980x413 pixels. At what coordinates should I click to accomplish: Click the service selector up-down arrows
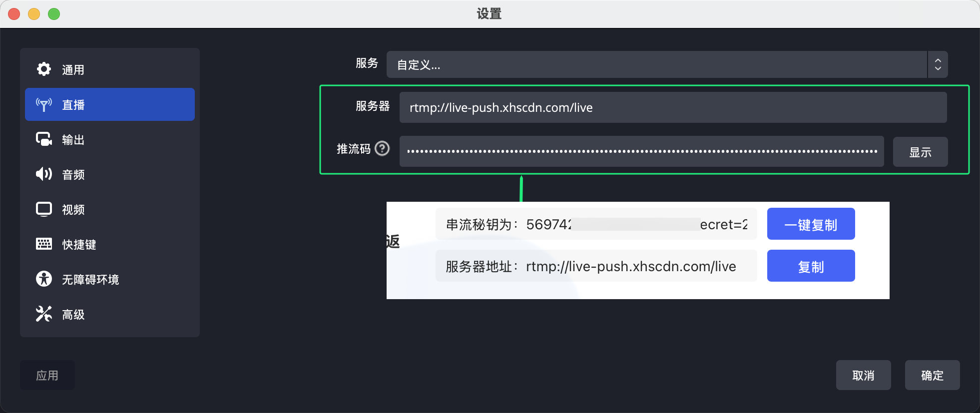tap(938, 64)
